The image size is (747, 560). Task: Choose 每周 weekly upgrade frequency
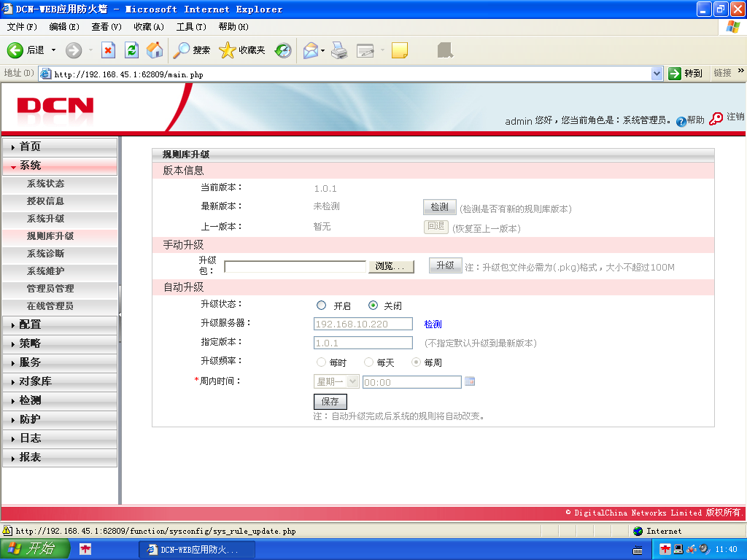point(416,362)
